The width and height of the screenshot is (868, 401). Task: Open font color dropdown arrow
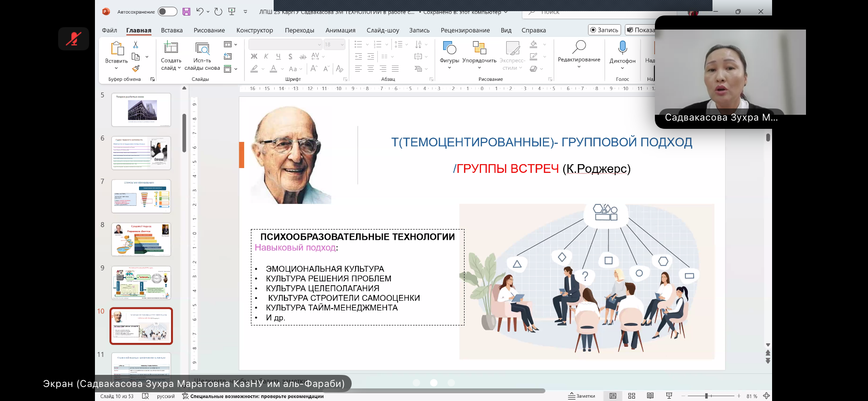coord(282,69)
